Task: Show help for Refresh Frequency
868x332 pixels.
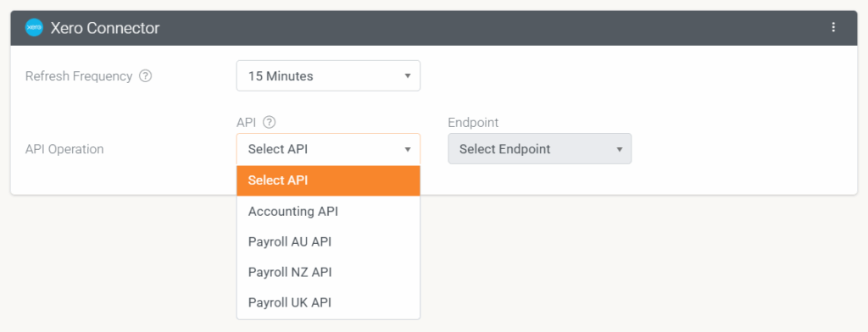Action: click(x=145, y=76)
